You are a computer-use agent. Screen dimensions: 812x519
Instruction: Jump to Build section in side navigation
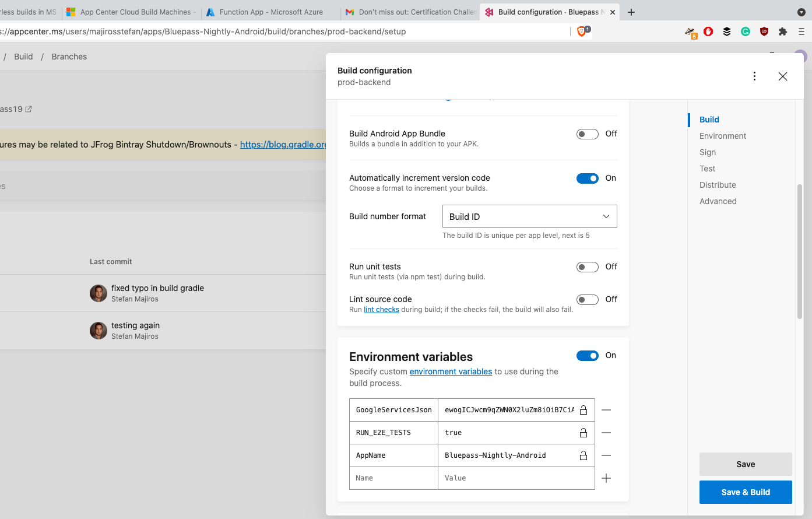[709, 120]
